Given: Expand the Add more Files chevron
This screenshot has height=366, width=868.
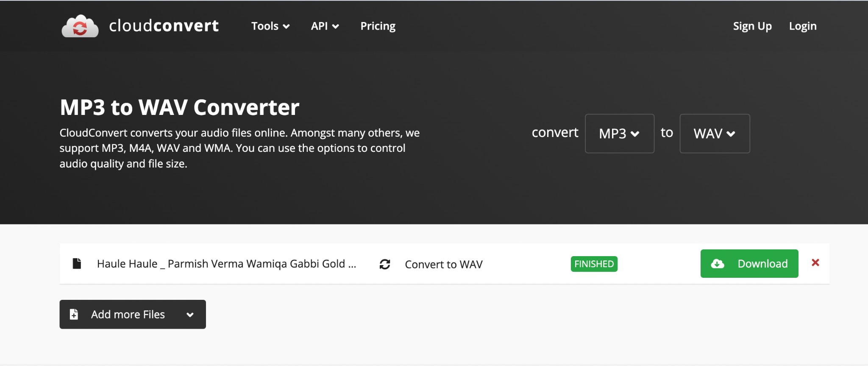Looking at the screenshot, I should (x=190, y=315).
